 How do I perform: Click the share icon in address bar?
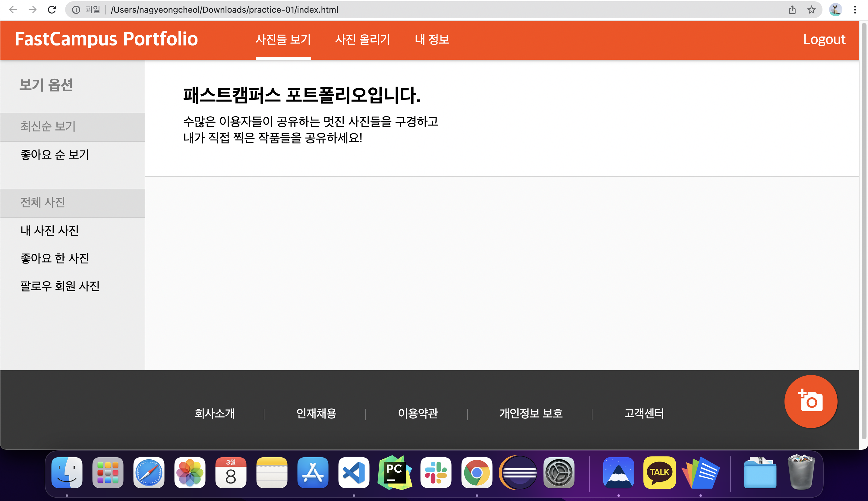792,10
